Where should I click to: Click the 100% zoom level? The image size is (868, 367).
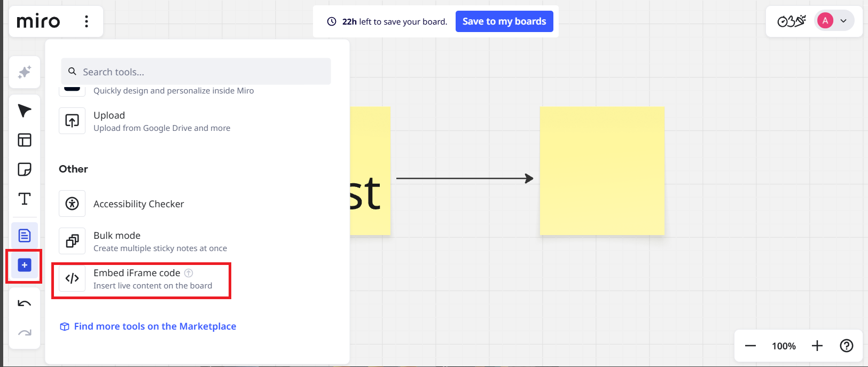coord(784,346)
